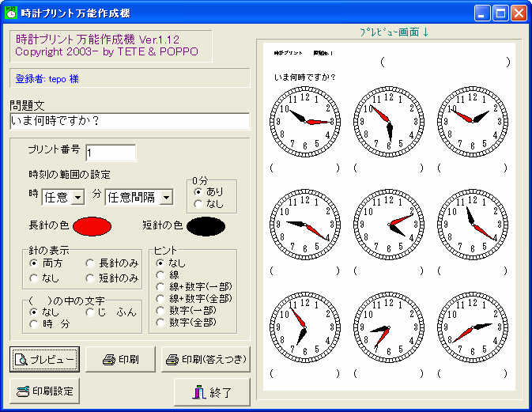
Task: Click the black 短針の色 color swatch
Action: point(206,226)
